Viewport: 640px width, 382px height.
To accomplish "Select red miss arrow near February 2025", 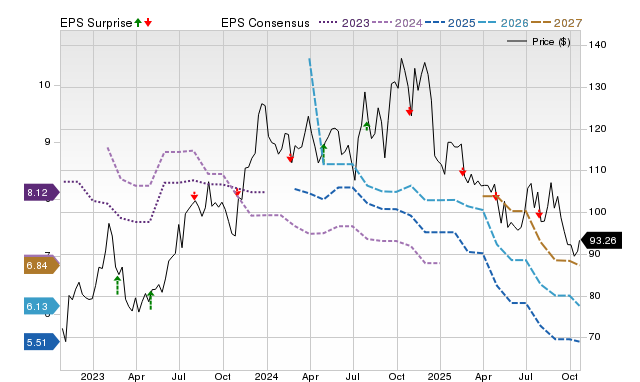I will 462,171.
